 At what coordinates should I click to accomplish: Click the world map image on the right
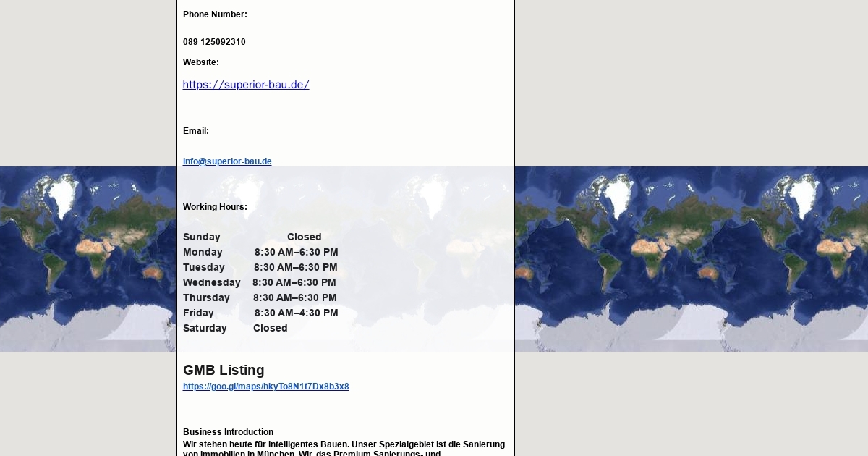pyautogui.click(x=691, y=259)
